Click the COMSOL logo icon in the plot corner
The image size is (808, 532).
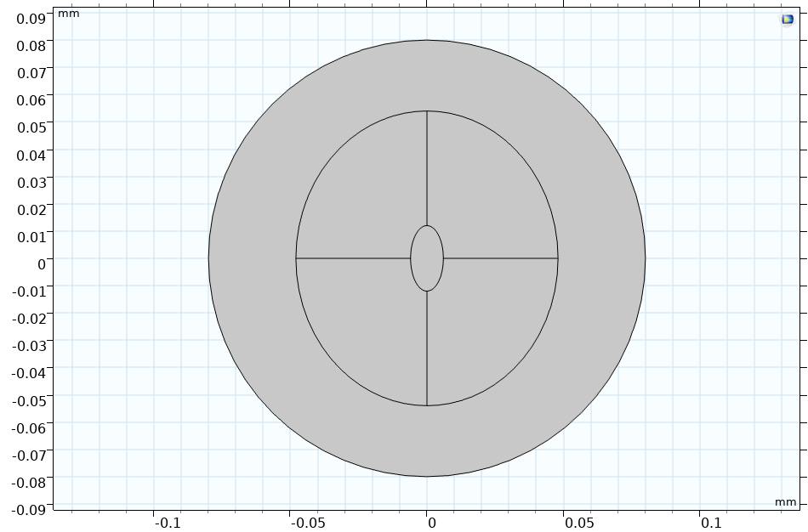pyautogui.click(x=788, y=20)
